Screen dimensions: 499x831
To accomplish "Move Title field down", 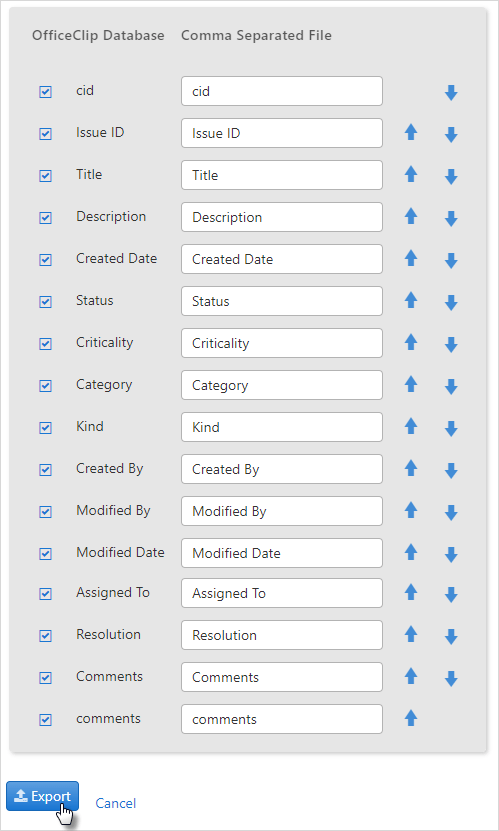I will pyautogui.click(x=451, y=176).
